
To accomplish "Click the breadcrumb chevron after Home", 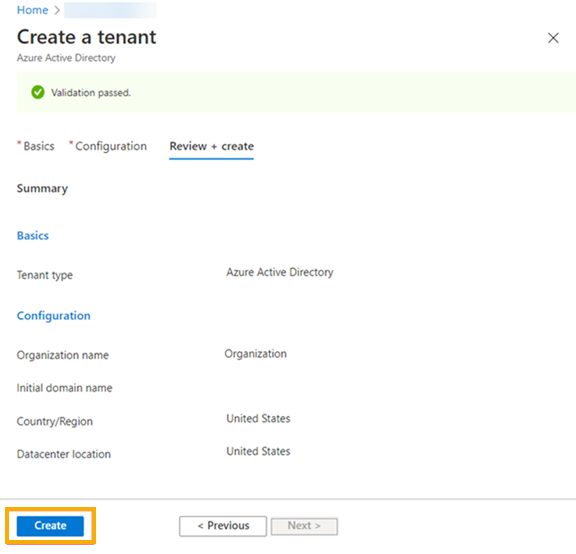I will coord(57,10).
